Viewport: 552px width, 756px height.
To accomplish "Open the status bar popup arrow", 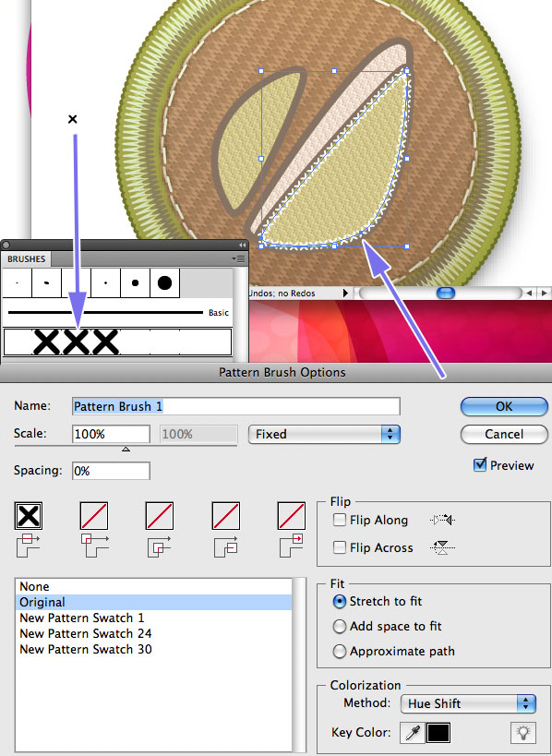I will 345,293.
